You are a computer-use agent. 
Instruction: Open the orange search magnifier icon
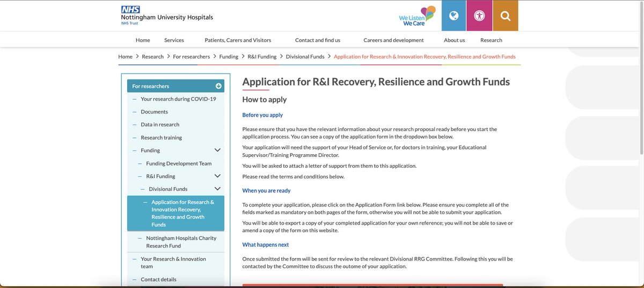[505, 16]
